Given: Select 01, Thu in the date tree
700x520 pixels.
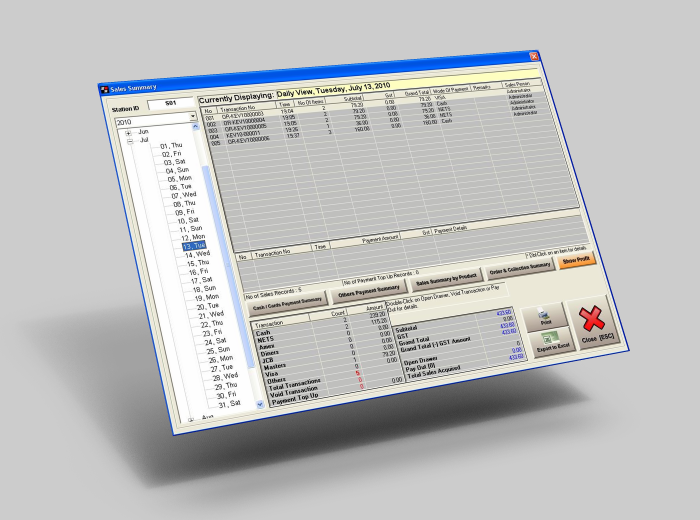Looking at the screenshot, I should (171, 146).
